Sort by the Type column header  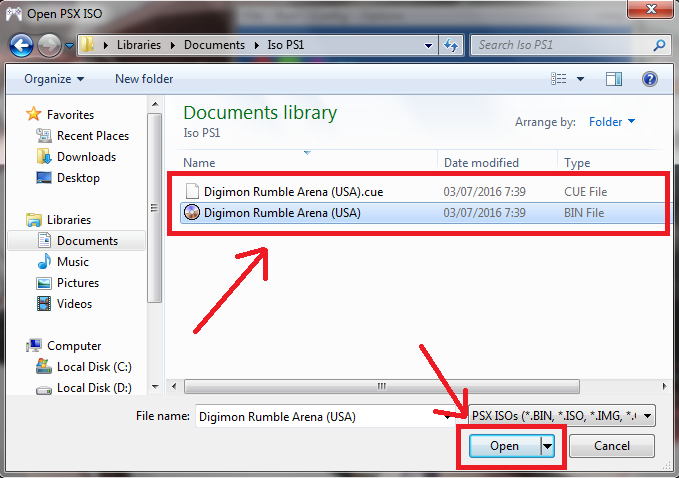click(x=577, y=163)
